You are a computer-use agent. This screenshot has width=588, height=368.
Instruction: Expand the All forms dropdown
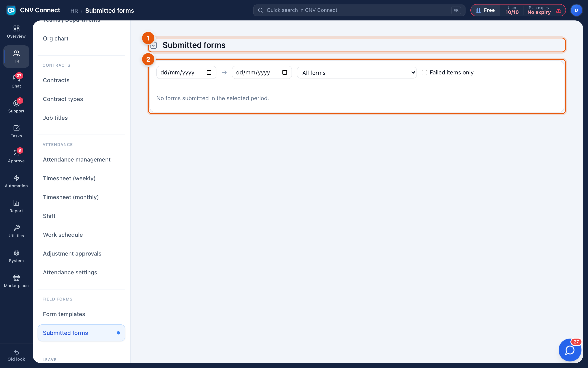357,73
